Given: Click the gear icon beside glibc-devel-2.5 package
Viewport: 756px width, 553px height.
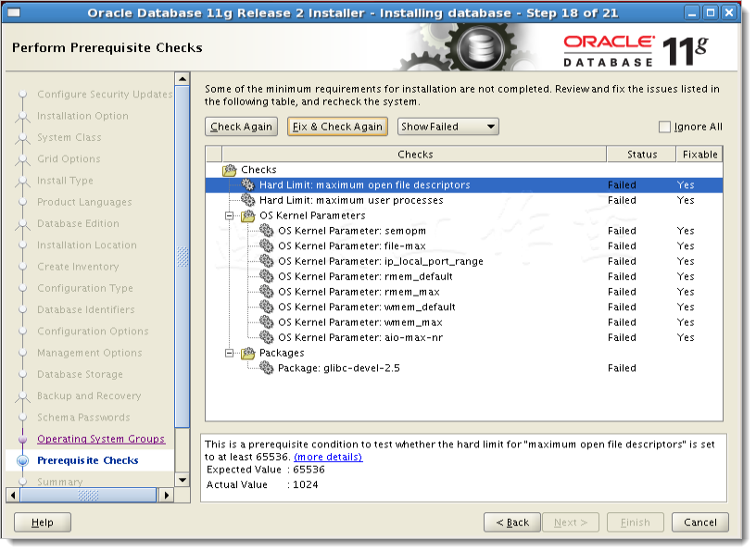Looking at the screenshot, I should click(x=268, y=368).
